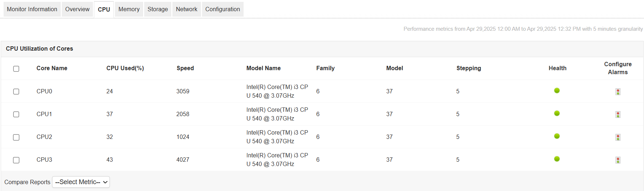Check the checkbox for CPU0 row

[x=16, y=92]
